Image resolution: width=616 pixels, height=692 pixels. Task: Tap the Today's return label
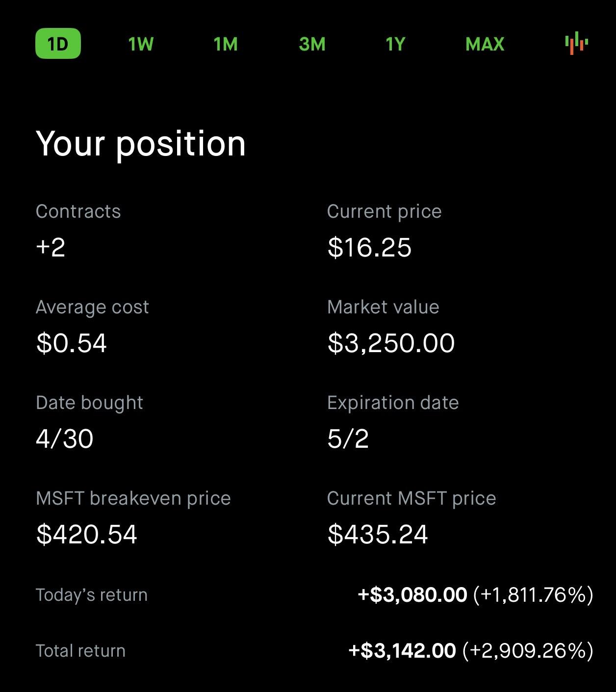(x=92, y=595)
